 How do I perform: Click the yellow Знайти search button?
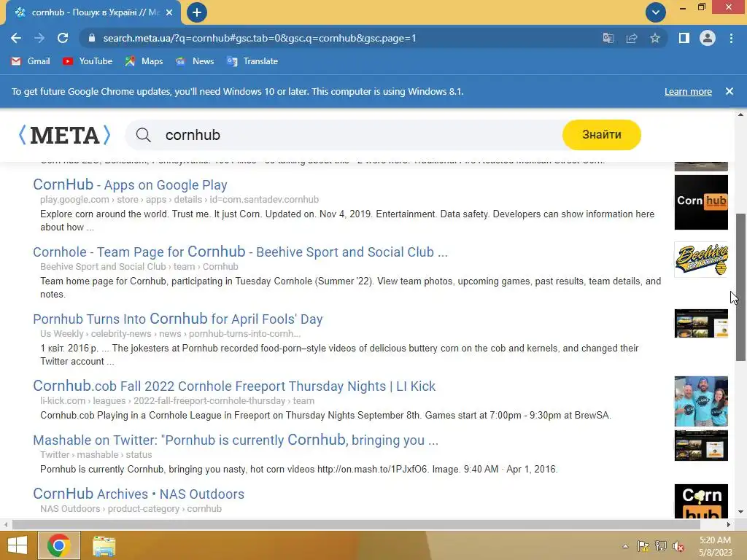[602, 135]
